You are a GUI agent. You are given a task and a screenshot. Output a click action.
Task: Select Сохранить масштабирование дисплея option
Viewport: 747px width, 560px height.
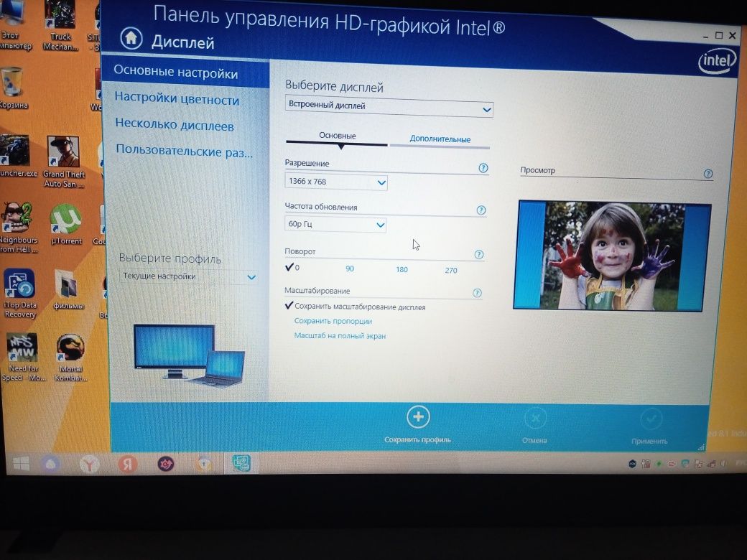[x=355, y=307]
